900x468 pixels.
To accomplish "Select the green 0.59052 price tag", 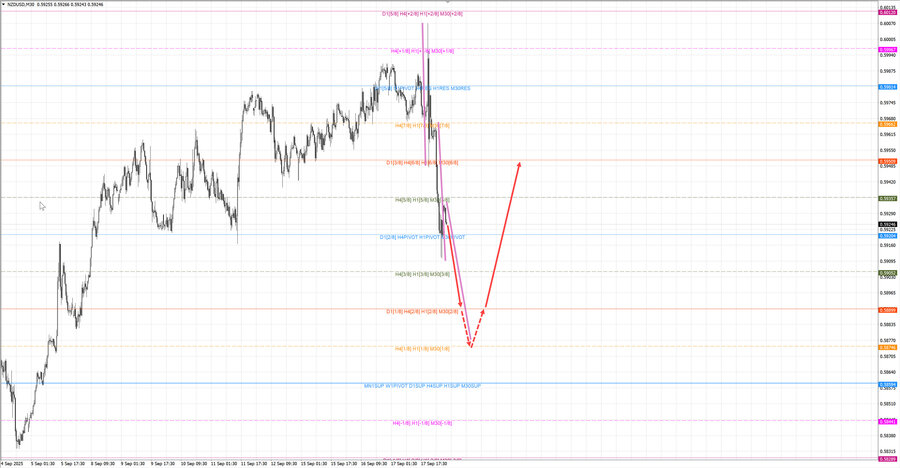I will click(887, 273).
